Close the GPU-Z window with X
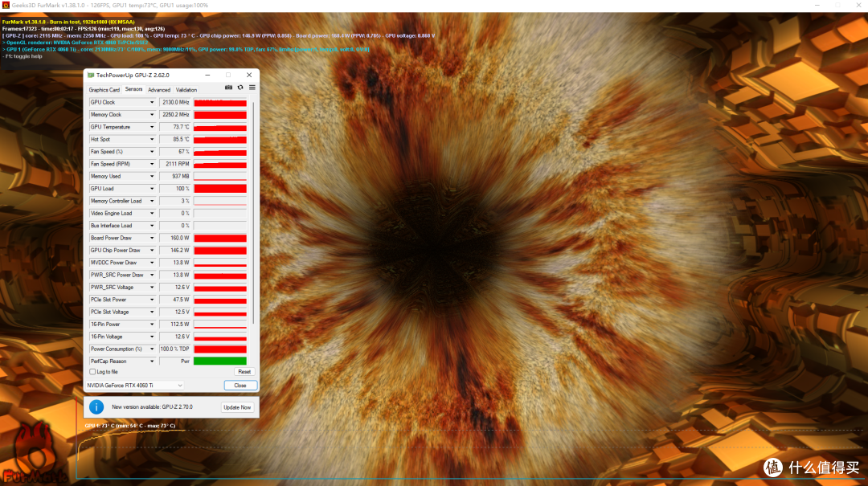This screenshot has width=868, height=486. tap(249, 75)
